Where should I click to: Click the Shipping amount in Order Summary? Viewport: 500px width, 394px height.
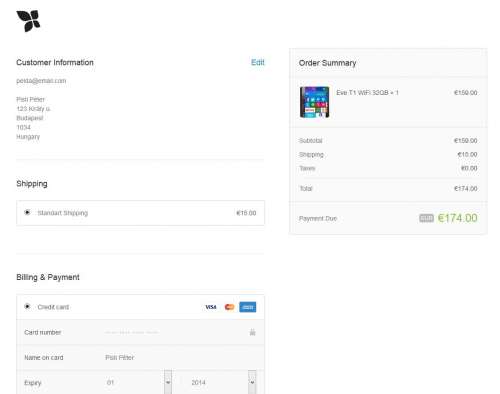(467, 154)
